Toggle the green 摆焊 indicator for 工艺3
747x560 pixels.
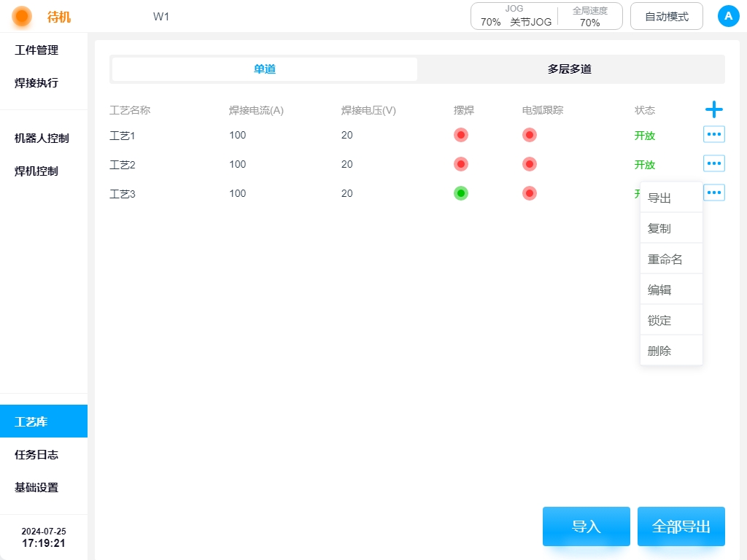(x=460, y=193)
